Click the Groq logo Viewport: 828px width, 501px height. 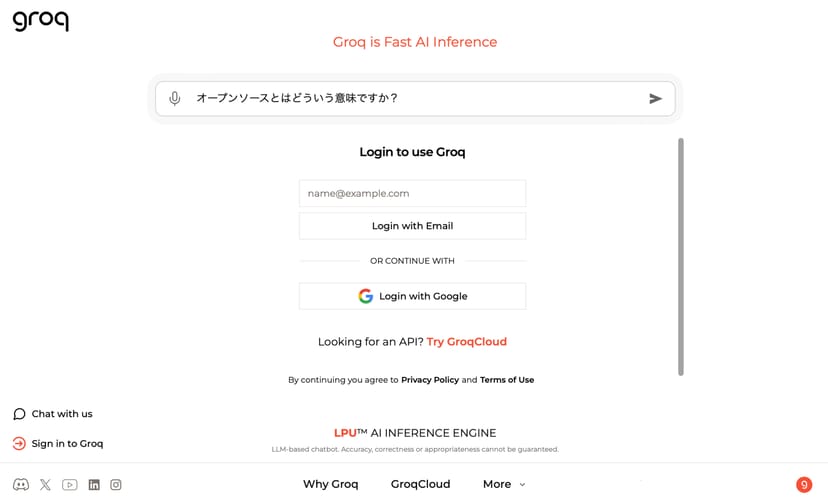point(40,21)
